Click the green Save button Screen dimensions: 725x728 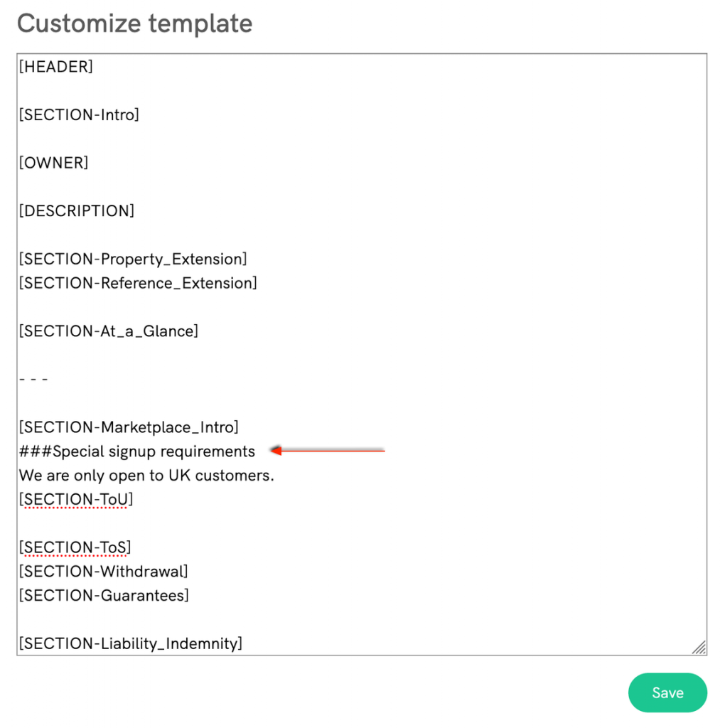pyautogui.click(x=667, y=692)
